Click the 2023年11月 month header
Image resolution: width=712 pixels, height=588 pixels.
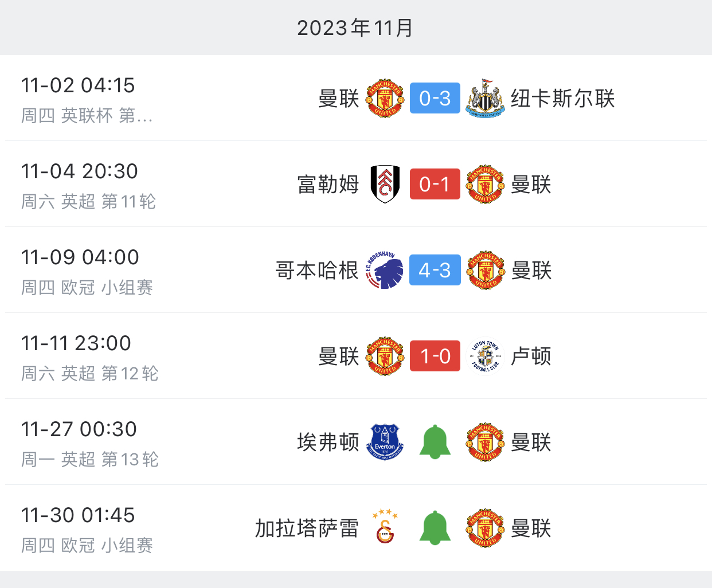355,28
